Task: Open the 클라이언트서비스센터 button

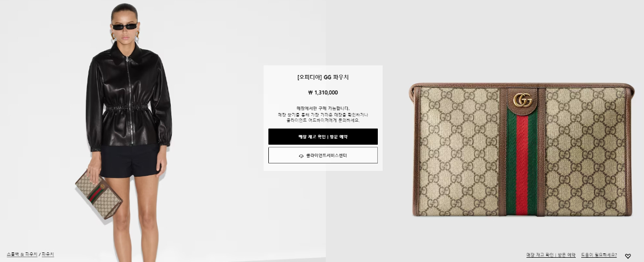Action: click(323, 155)
